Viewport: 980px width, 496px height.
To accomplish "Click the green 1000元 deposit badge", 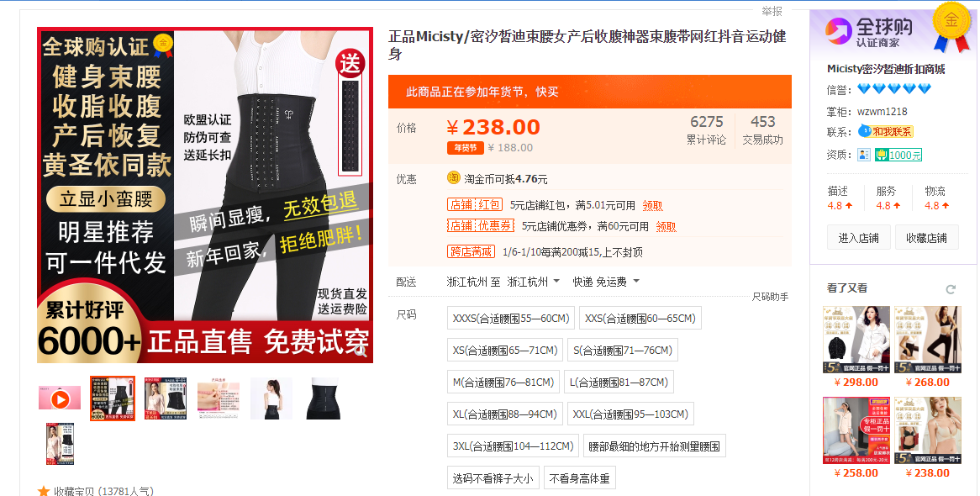I will (898, 155).
